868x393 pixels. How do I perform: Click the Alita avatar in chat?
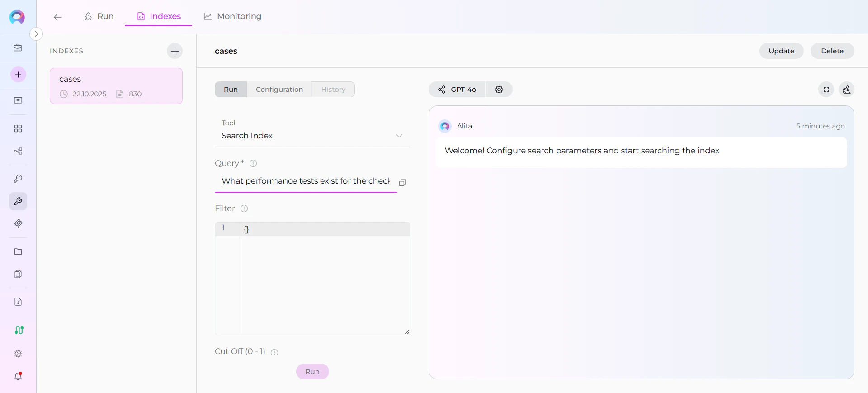[x=445, y=126]
